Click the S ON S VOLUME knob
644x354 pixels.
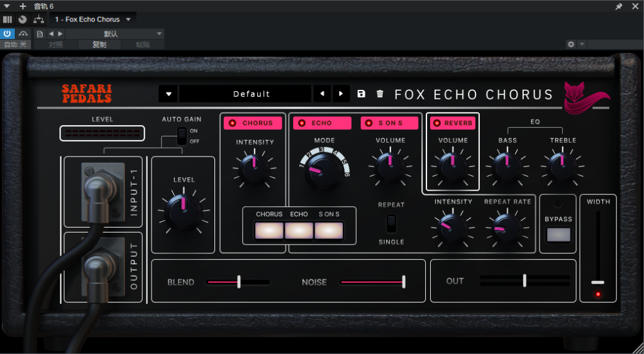click(390, 167)
